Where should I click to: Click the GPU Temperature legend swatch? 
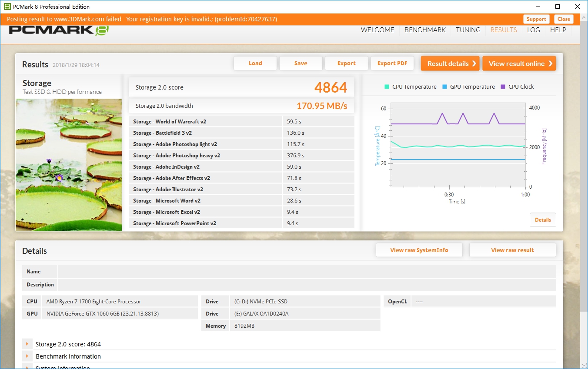pos(444,86)
